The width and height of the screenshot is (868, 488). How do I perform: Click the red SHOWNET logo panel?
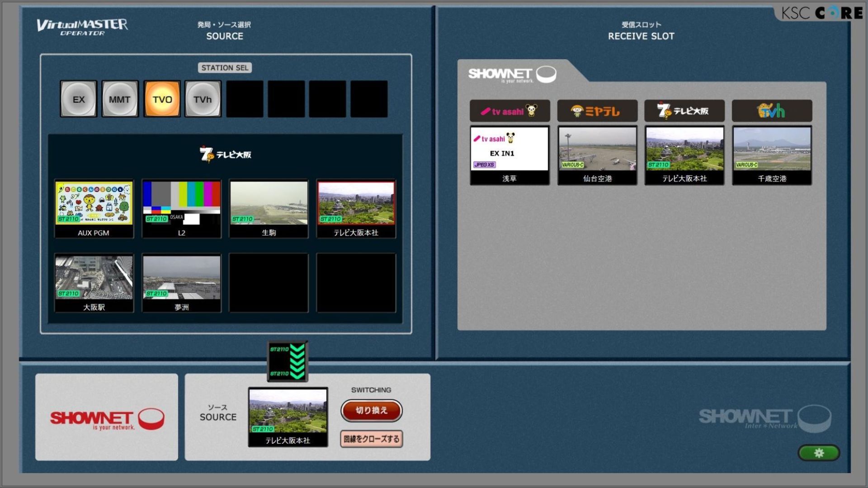click(107, 417)
